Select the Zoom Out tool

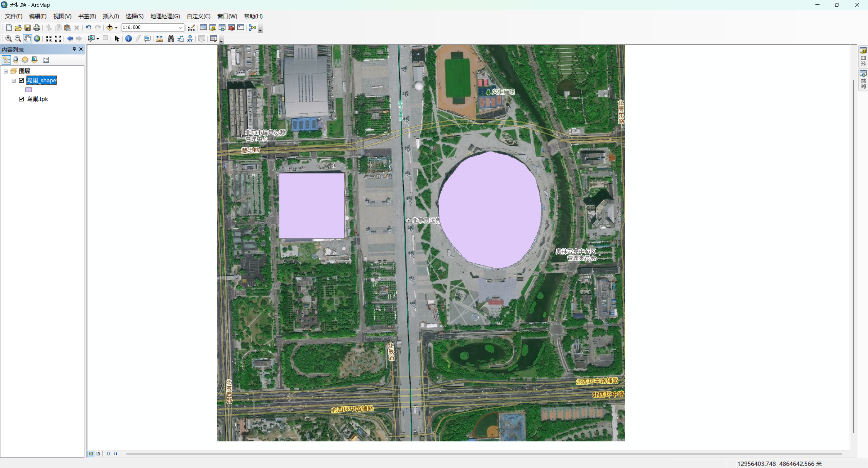pyautogui.click(x=18, y=39)
